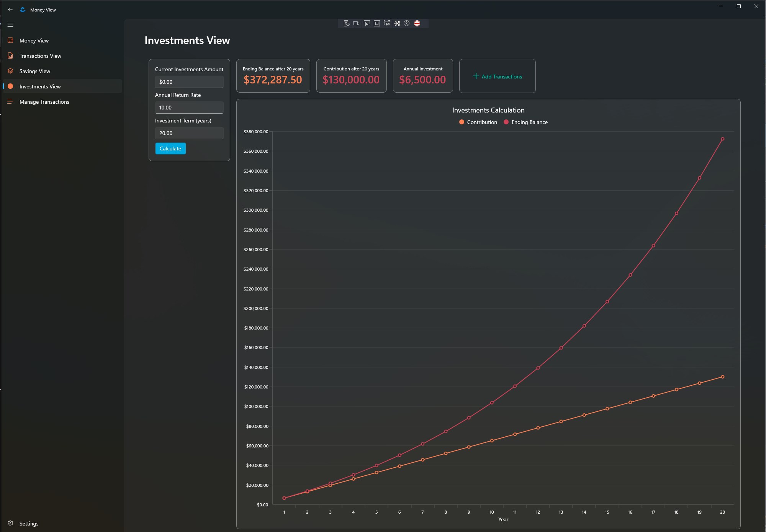Click the red circle minus icon
Image resolution: width=766 pixels, height=532 pixels.
point(417,23)
